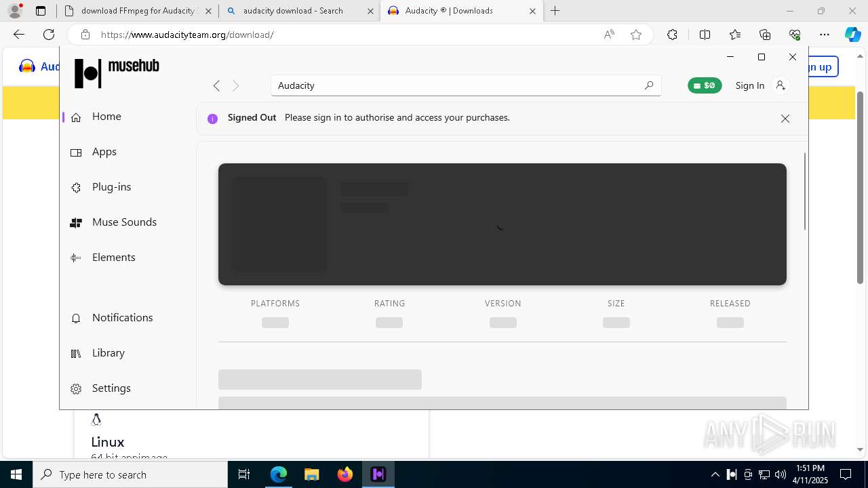Open Browser essentials heart icon
This screenshot has height=488, width=868.
click(795, 35)
